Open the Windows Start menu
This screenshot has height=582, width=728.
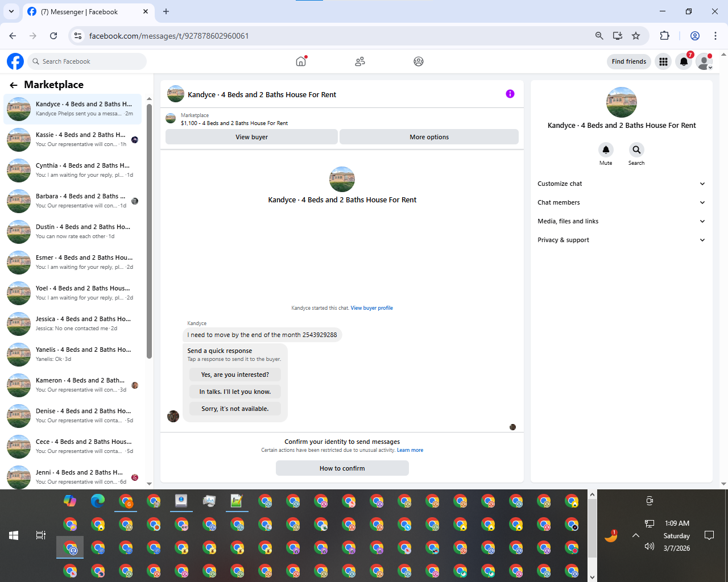point(14,535)
